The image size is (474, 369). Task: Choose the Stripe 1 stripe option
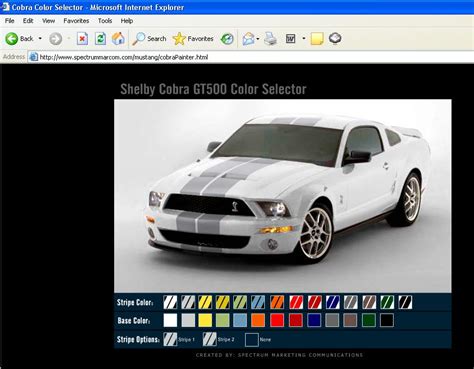click(x=170, y=339)
